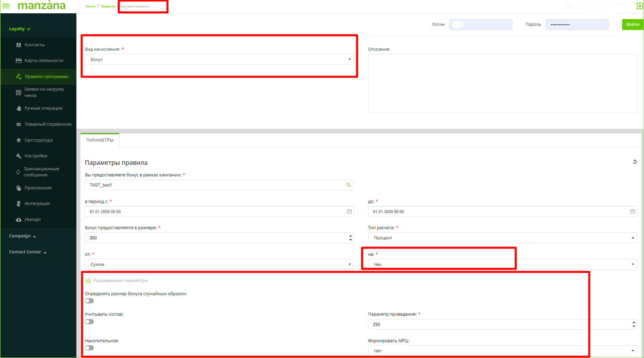Turn on the Накопительное toggle
The width and height of the screenshot is (644, 358).
89,348
